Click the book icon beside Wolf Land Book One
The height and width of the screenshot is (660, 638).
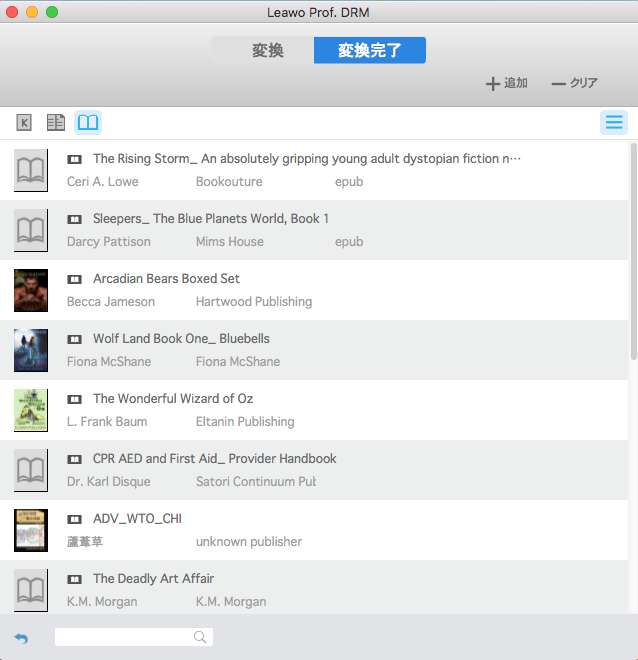(74, 339)
